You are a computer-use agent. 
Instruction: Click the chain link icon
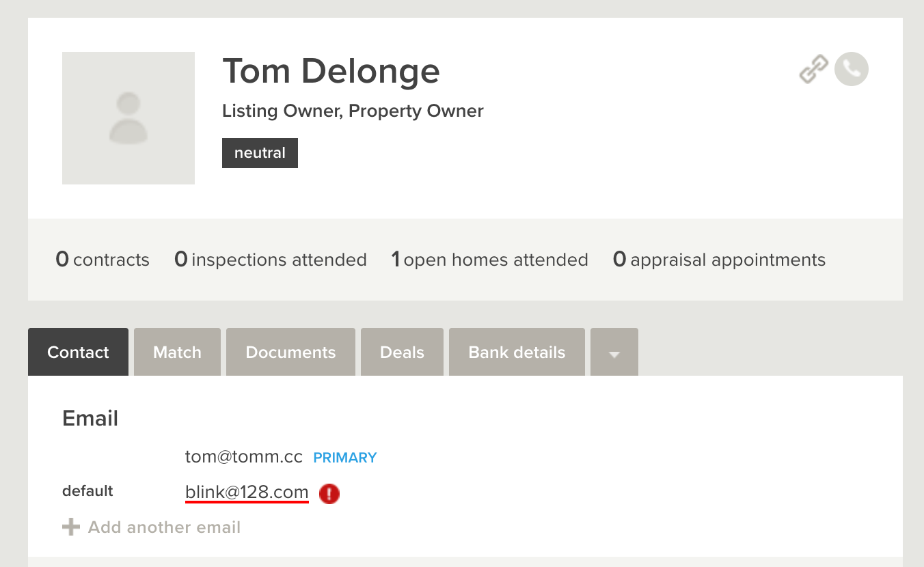coord(813,69)
